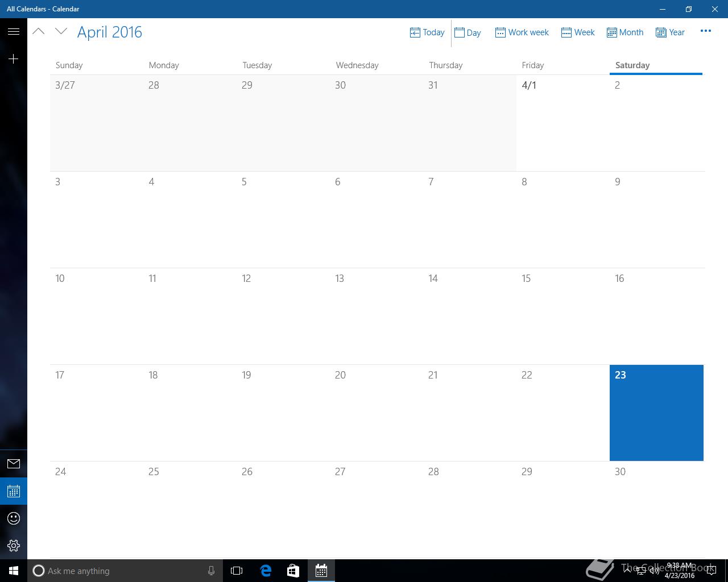Select April 30 on the calendar

click(x=657, y=509)
